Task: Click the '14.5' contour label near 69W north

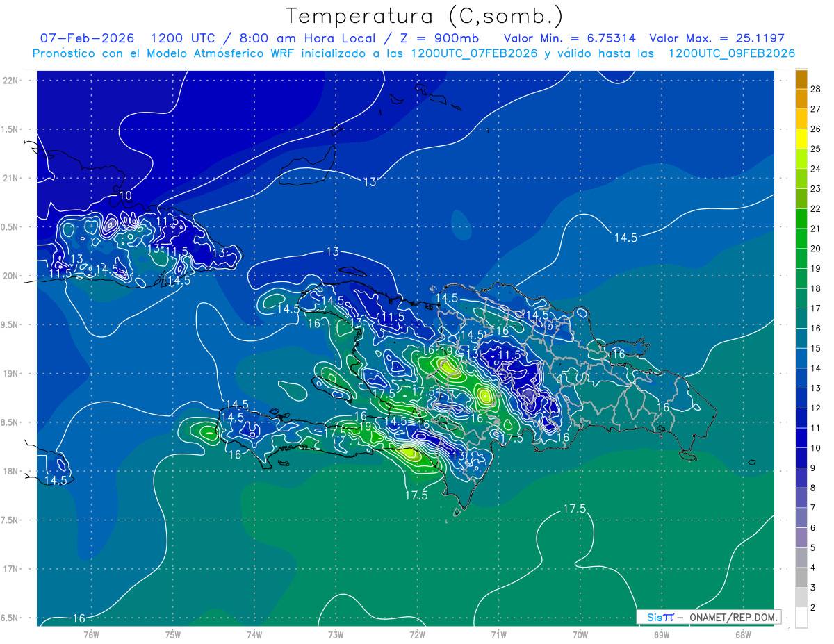Action: click(625, 238)
